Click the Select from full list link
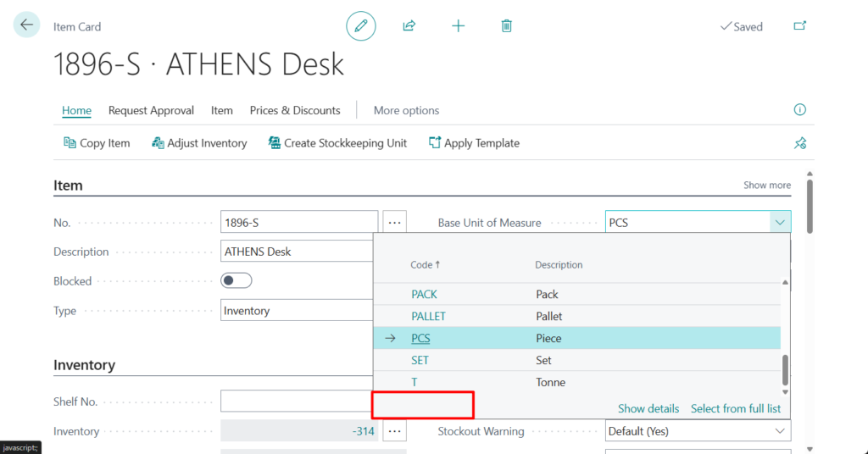Viewport: 868px width, 454px height. (x=735, y=408)
